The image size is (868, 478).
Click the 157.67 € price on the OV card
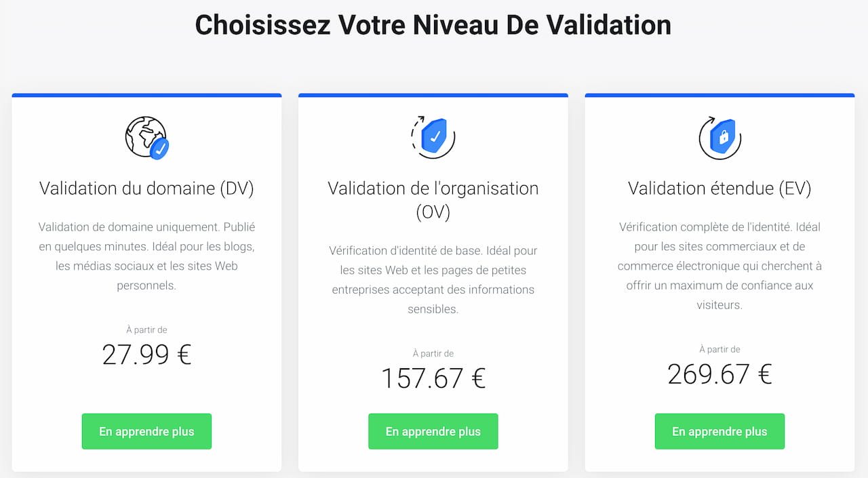(433, 378)
